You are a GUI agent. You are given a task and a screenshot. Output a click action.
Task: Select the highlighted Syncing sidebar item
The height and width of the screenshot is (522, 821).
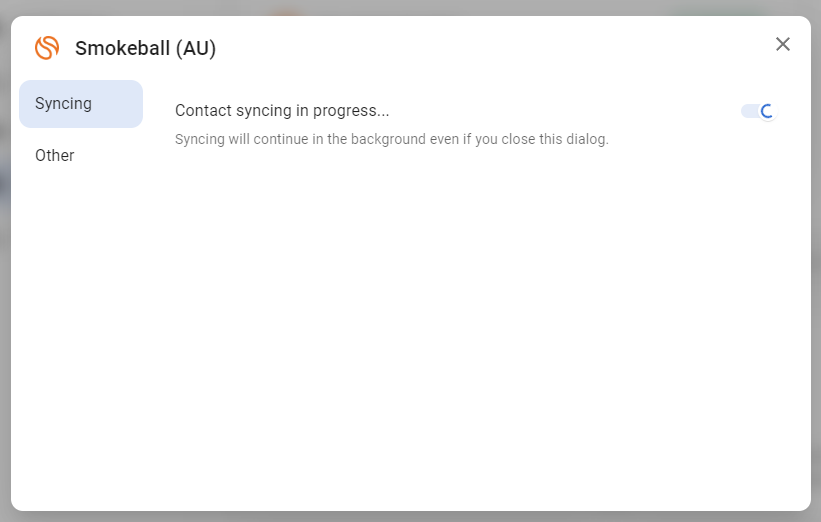click(x=80, y=104)
